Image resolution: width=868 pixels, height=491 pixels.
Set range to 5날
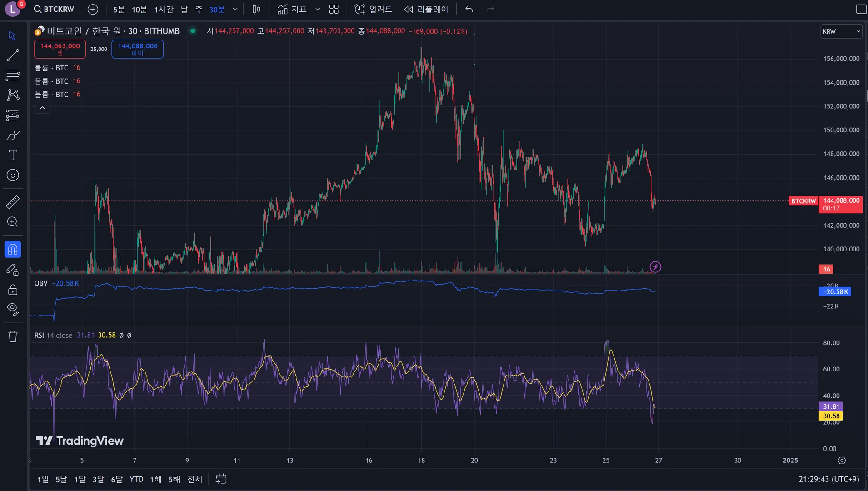click(61, 479)
